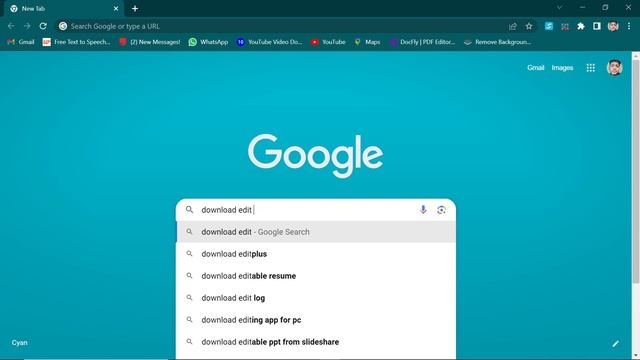Select suggestion download edit log
This screenshot has width=640, height=360.
pos(316,298)
